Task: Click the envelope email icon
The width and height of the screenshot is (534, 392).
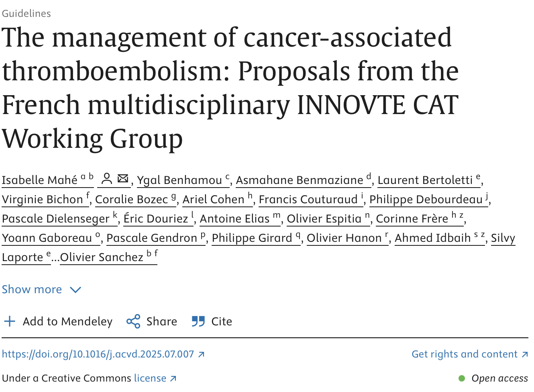Action: click(123, 178)
